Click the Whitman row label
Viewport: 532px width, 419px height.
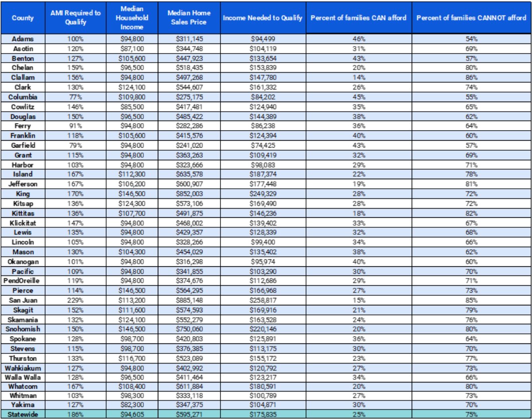[23, 395]
